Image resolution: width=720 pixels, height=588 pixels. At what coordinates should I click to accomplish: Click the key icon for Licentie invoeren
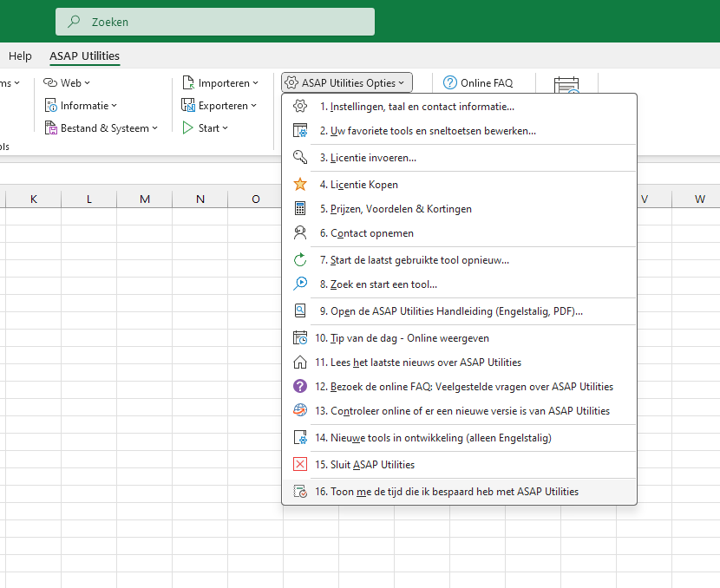[x=300, y=157]
